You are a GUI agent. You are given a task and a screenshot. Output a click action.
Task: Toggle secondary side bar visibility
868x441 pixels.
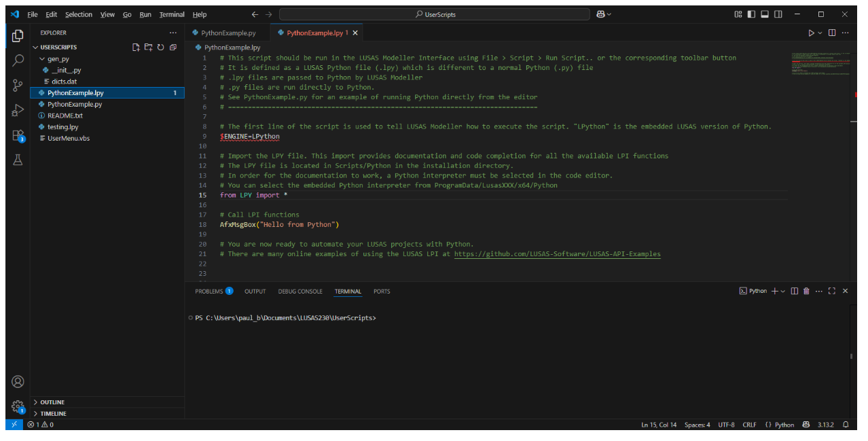[x=778, y=14]
